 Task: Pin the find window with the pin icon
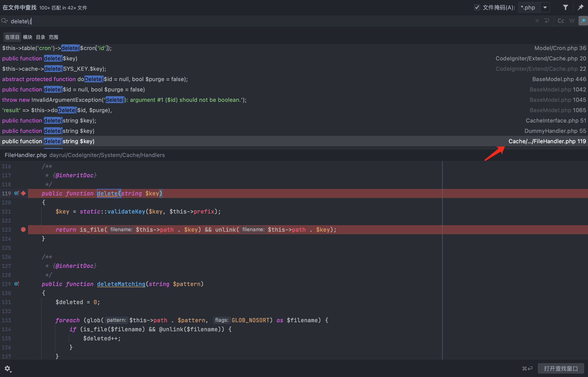[580, 7]
